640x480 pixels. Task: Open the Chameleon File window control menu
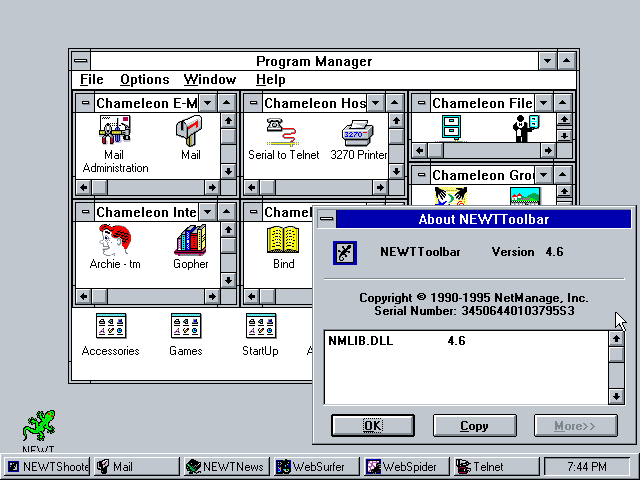coord(421,103)
